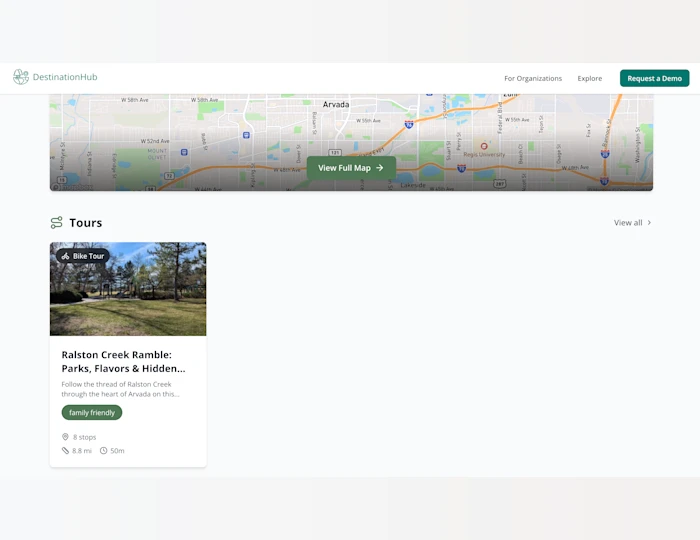Open the Ralston Creek Ramble tour title
Viewport: 700px width, 540px height.
coord(123,361)
